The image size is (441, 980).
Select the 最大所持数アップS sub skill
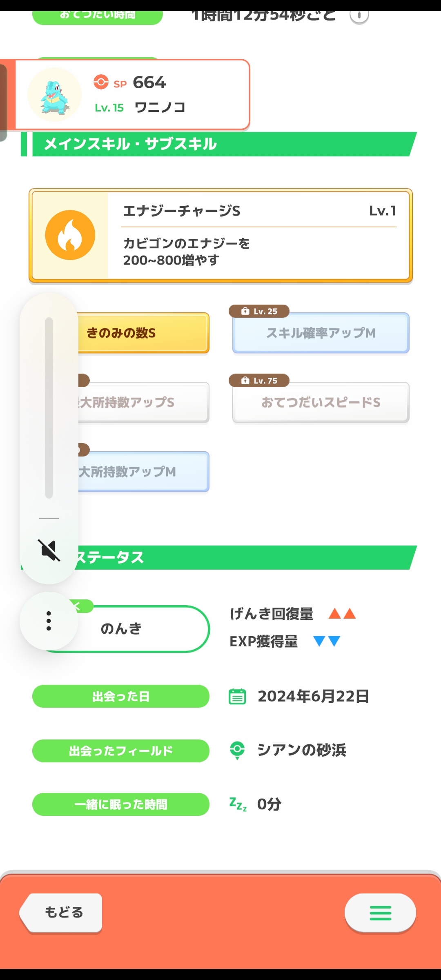click(x=143, y=403)
